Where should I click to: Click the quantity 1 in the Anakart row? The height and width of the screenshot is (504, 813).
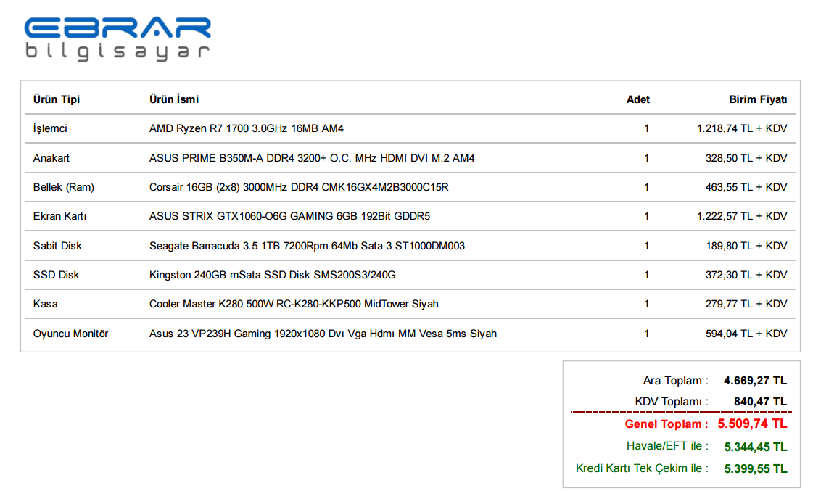(647, 158)
